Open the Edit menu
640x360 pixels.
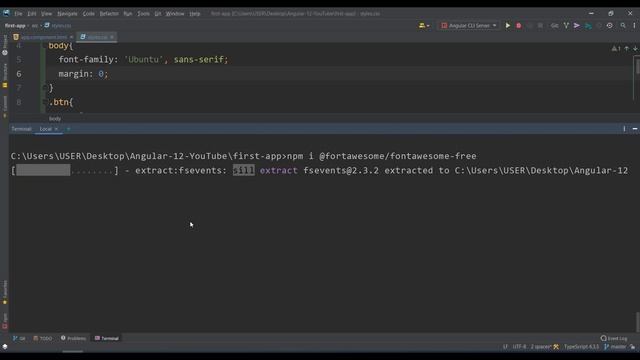[31, 13]
